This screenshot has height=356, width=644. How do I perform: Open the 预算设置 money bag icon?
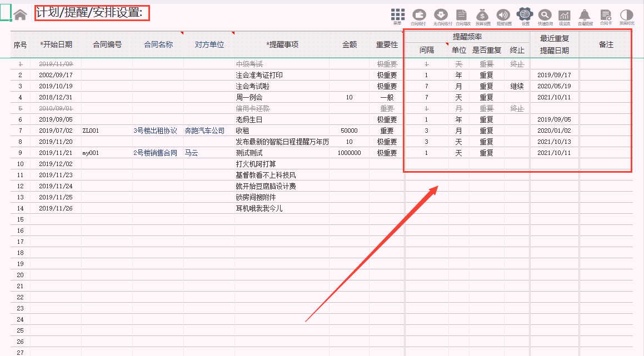(481, 14)
